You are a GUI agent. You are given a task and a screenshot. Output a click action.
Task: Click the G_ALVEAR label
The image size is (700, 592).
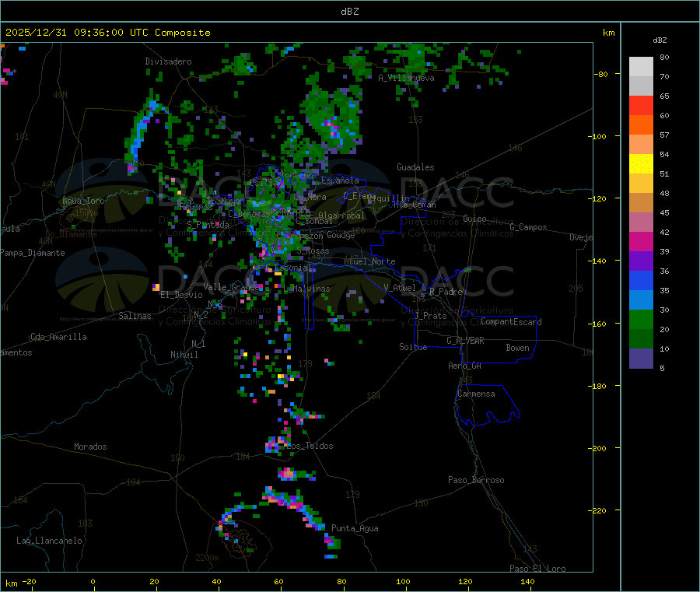coord(465,341)
